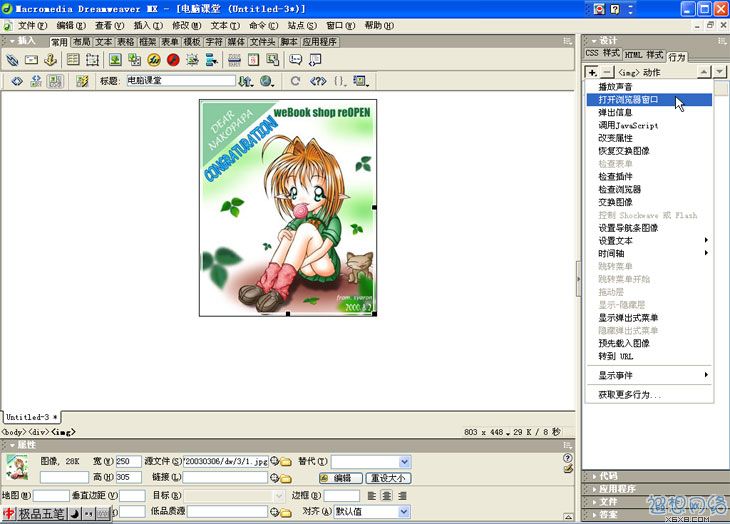The height and width of the screenshot is (524, 730).
Task: Click the 重设大小 button
Action: [389, 478]
